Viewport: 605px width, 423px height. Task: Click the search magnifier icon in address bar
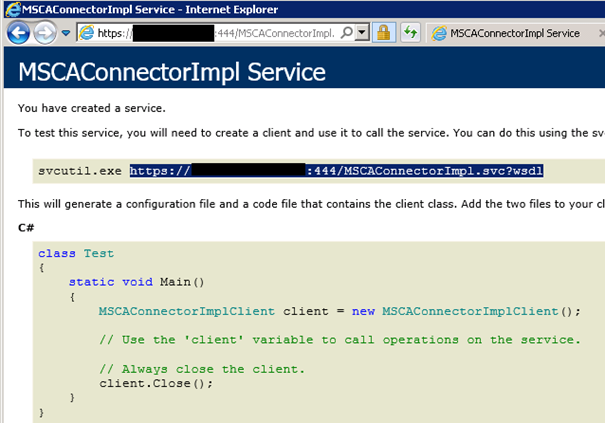coord(345,33)
